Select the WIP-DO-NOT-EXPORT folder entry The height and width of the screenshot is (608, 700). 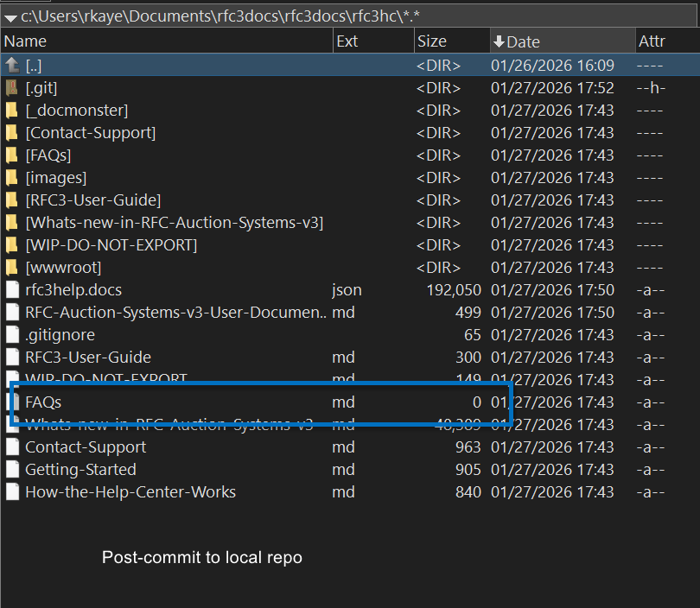click(x=111, y=245)
